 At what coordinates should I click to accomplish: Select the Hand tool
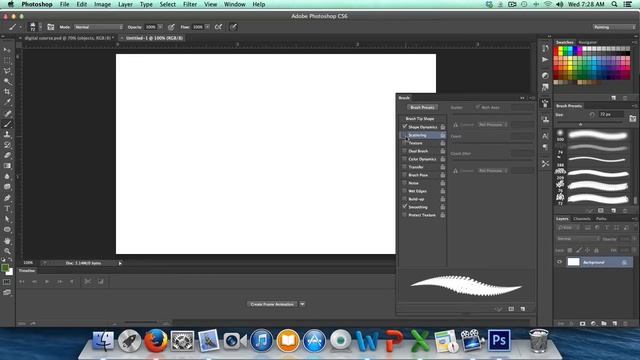[7, 241]
